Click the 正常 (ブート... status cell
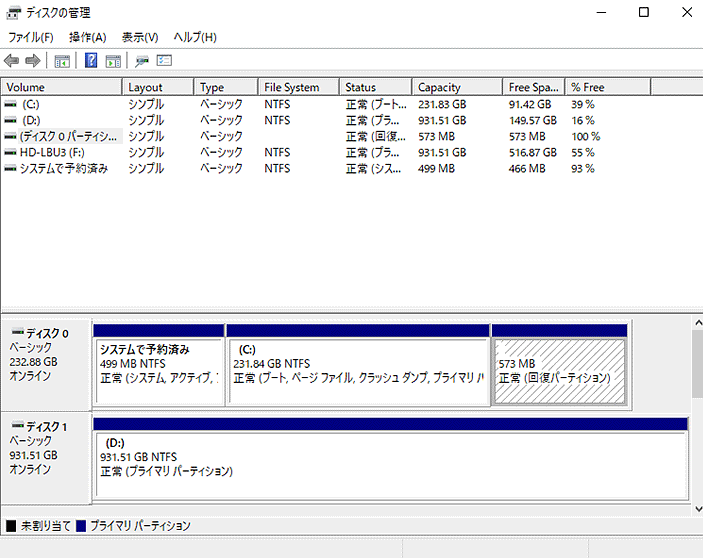This screenshot has width=703, height=558. click(376, 104)
